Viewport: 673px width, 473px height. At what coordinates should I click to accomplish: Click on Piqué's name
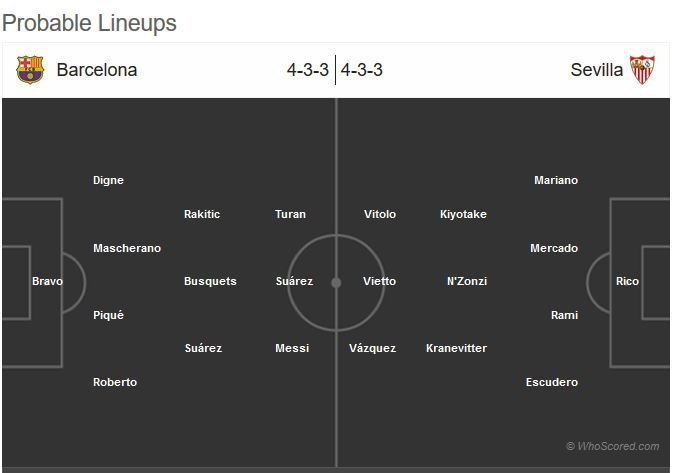coord(109,315)
